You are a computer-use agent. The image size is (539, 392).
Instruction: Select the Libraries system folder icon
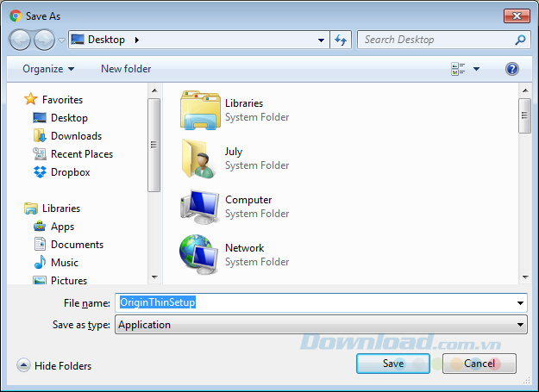coord(201,110)
